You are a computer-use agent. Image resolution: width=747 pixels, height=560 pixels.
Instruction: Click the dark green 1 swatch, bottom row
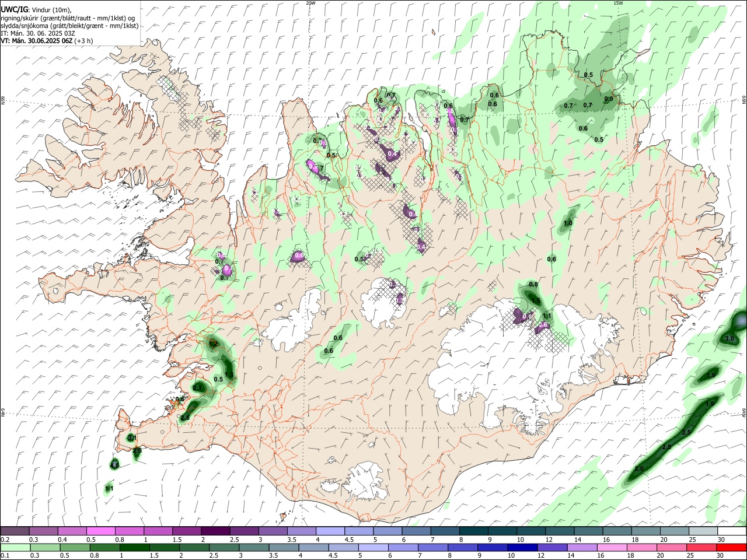point(134,548)
